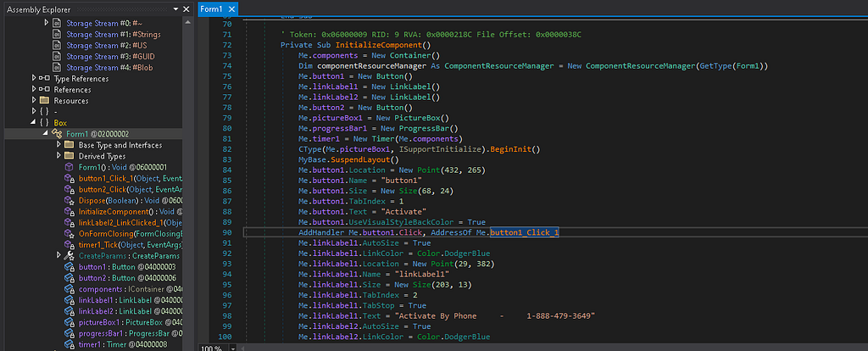This screenshot has height=351, width=868.
Task: Click InitializeComponent in the Private Sub declaration
Action: click(378, 46)
